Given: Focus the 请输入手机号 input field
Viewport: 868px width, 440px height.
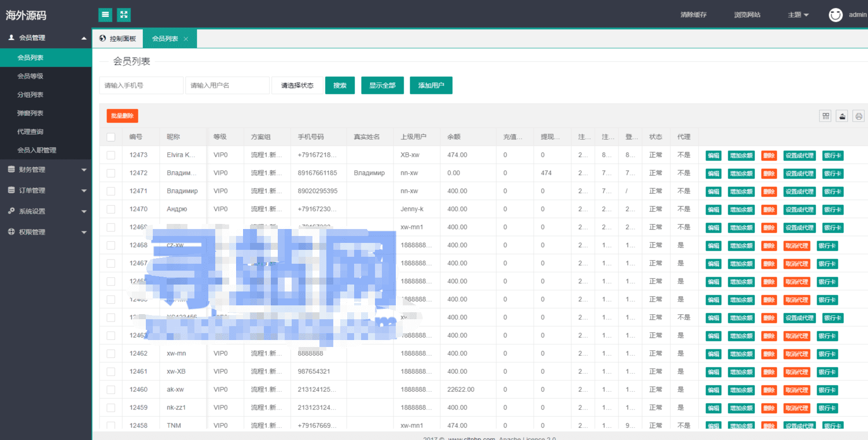Looking at the screenshot, I should coord(141,86).
